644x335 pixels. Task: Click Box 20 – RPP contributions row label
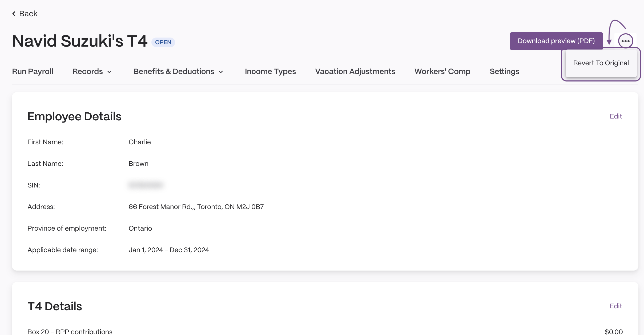point(70,332)
